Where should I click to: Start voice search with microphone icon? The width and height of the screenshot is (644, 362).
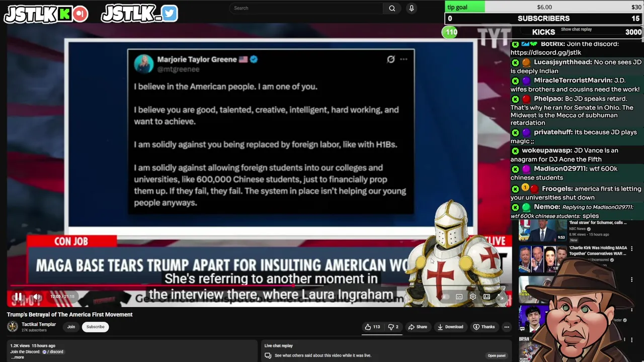click(x=412, y=8)
